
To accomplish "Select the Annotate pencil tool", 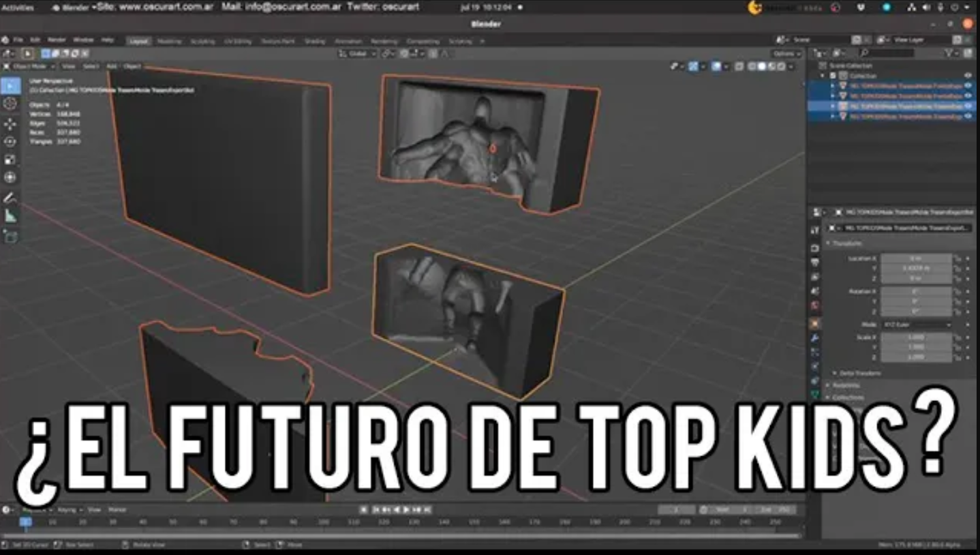I will tap(10, 198).
